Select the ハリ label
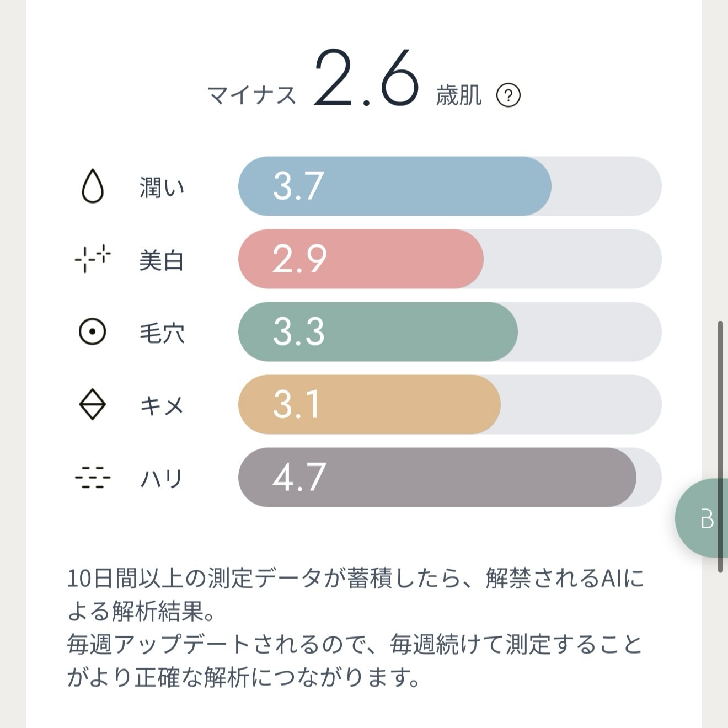The width and height of the screenshot is (728, 728). point(162,479)
